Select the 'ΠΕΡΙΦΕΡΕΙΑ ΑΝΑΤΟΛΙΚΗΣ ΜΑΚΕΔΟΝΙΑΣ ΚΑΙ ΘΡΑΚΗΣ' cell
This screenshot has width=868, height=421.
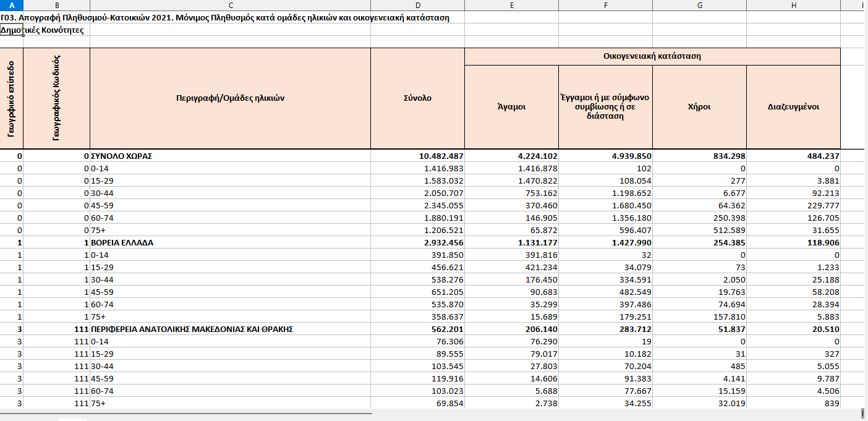(x=230, y=330)
